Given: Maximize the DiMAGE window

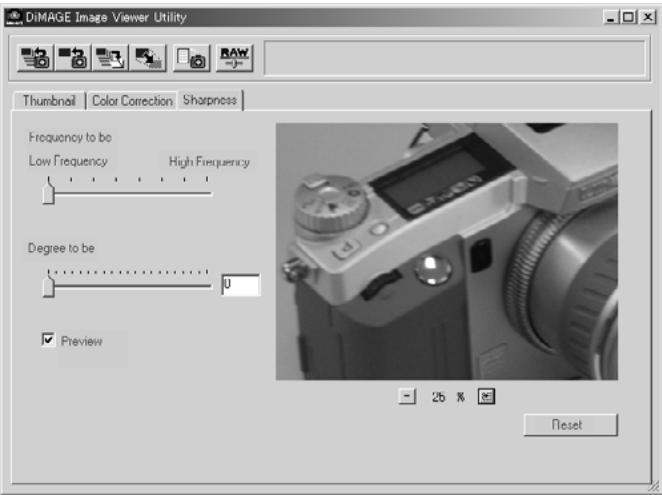Looking at the screenshot, I should point(628,17).
